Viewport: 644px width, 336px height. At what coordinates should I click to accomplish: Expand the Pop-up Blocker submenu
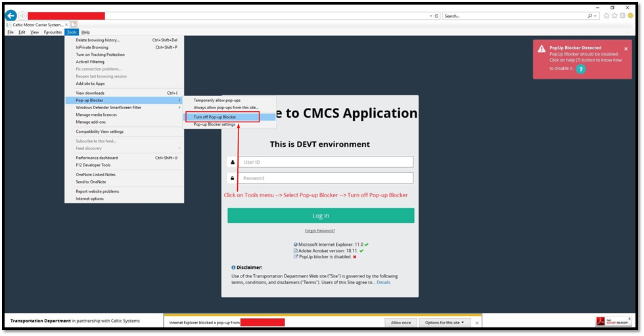click(x=89, y=100)
